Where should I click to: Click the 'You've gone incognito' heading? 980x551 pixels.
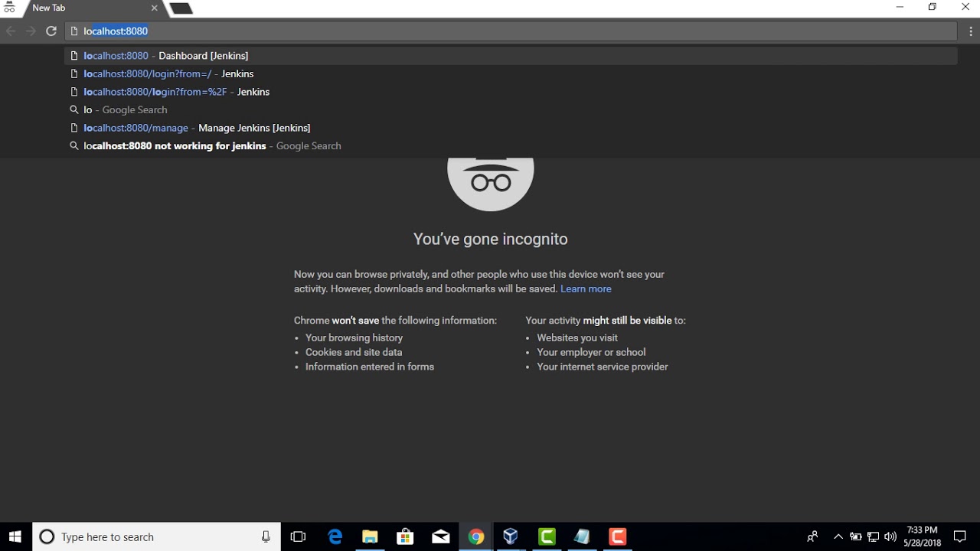click(491, 239)
